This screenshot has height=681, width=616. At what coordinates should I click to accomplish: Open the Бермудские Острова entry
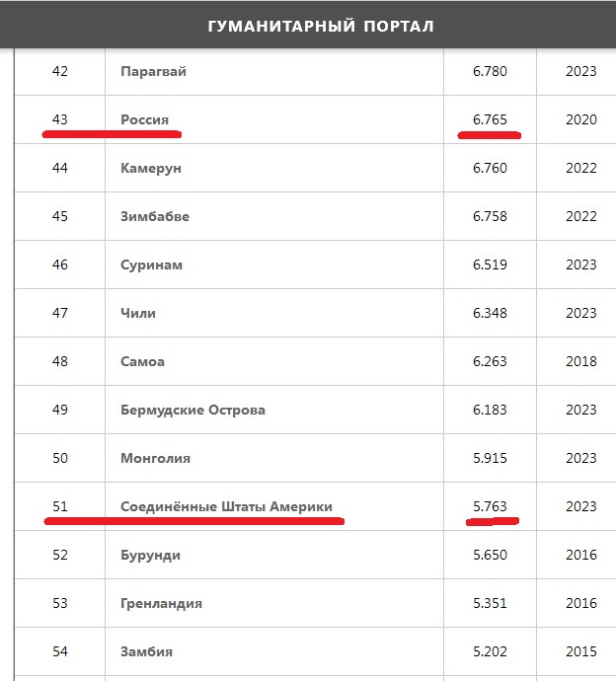(x=192, y=410)
